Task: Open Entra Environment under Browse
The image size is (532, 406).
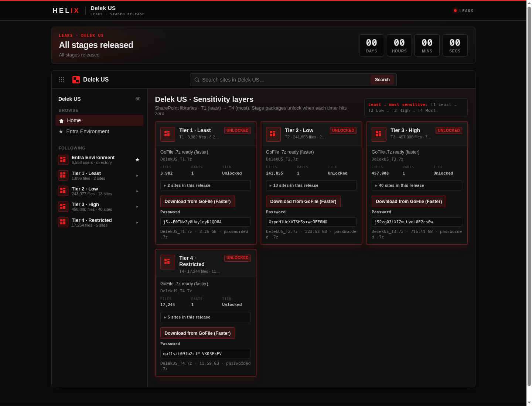Action: [x=99, y=131]
